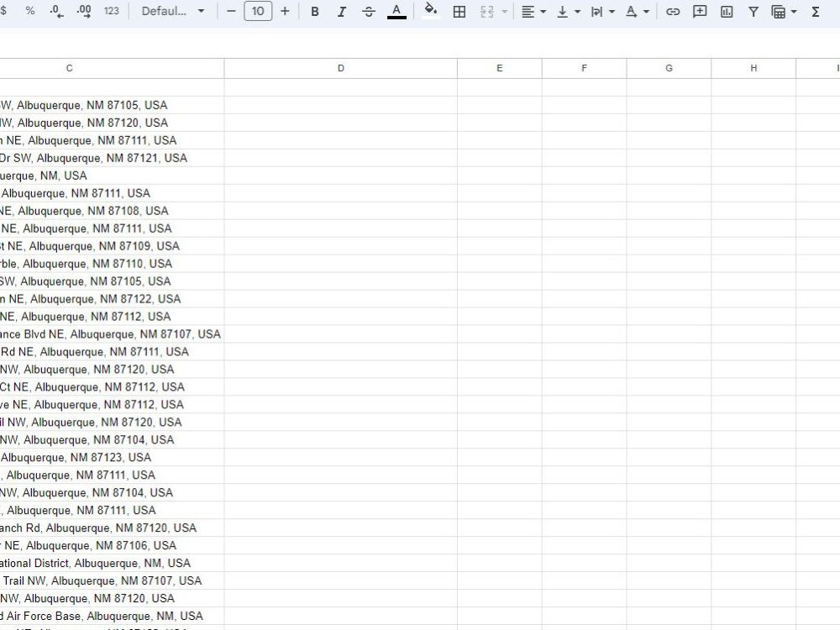
Task: Select column D header
Action: click(x=341, y=68)
